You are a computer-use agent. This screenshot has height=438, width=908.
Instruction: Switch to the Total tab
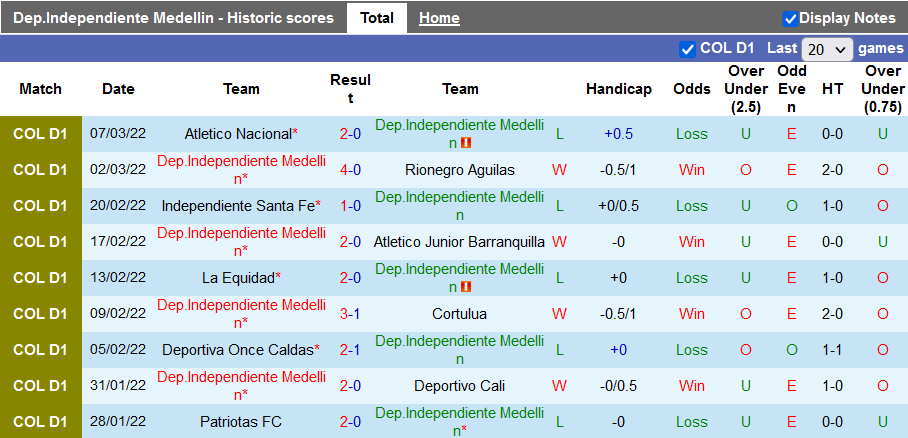coord(376,18)
